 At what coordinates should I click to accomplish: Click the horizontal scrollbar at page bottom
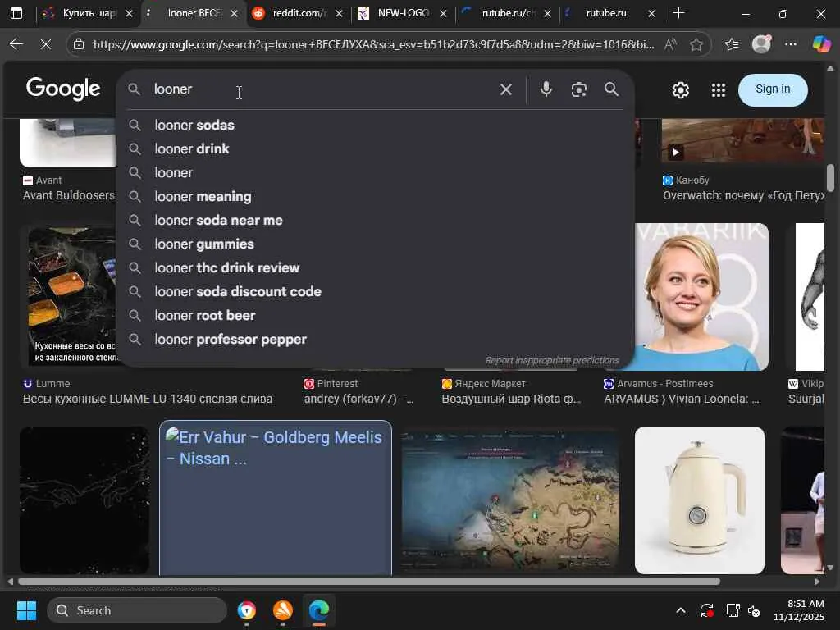[x=369, y=582]
